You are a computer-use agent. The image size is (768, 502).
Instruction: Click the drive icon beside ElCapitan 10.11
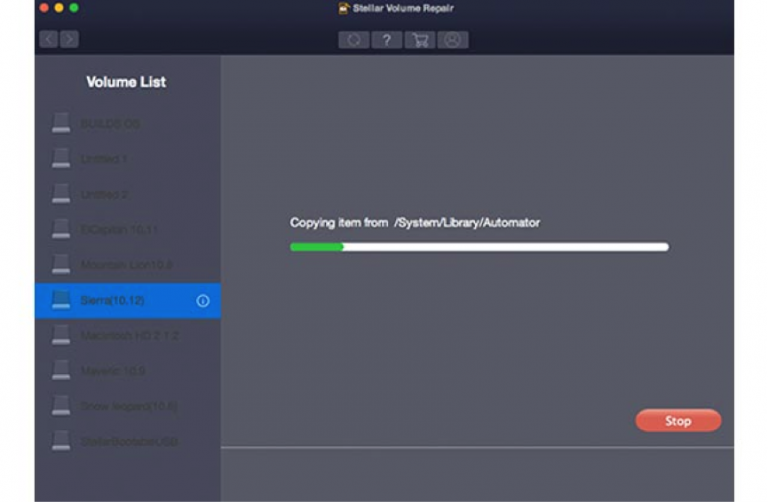[x=61, y=229]
